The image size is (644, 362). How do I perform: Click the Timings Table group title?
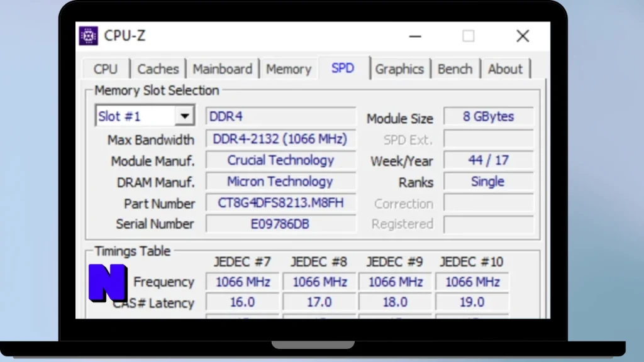coord(132,251)
